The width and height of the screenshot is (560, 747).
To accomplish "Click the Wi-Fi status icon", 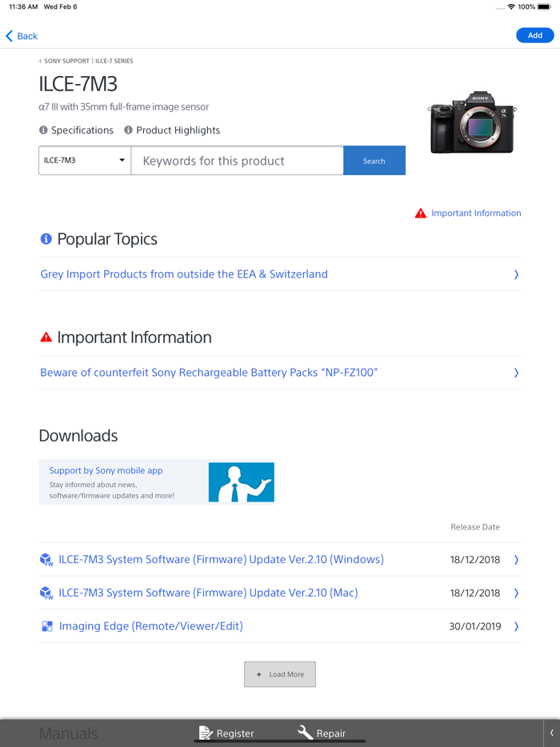I will point(511,6).
